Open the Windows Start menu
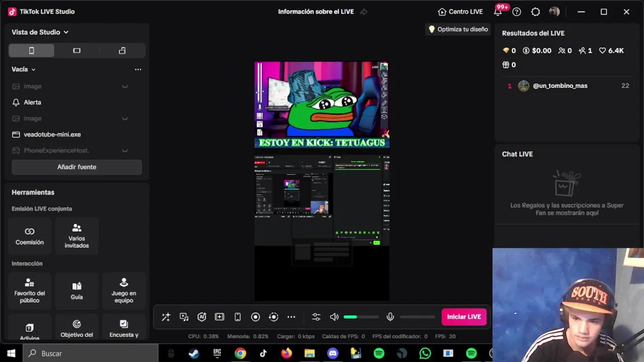644x362 pixels. [x=11, y=353]
